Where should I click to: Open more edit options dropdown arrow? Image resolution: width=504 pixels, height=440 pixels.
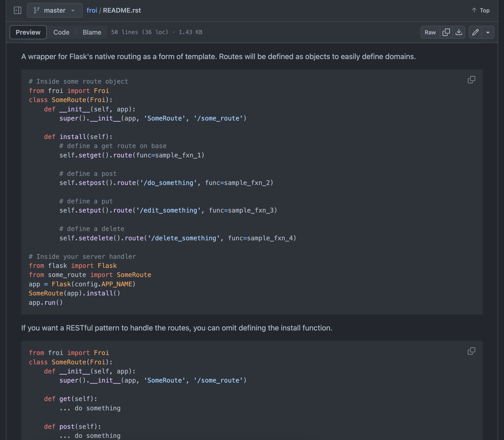click(x=488, y=32)
